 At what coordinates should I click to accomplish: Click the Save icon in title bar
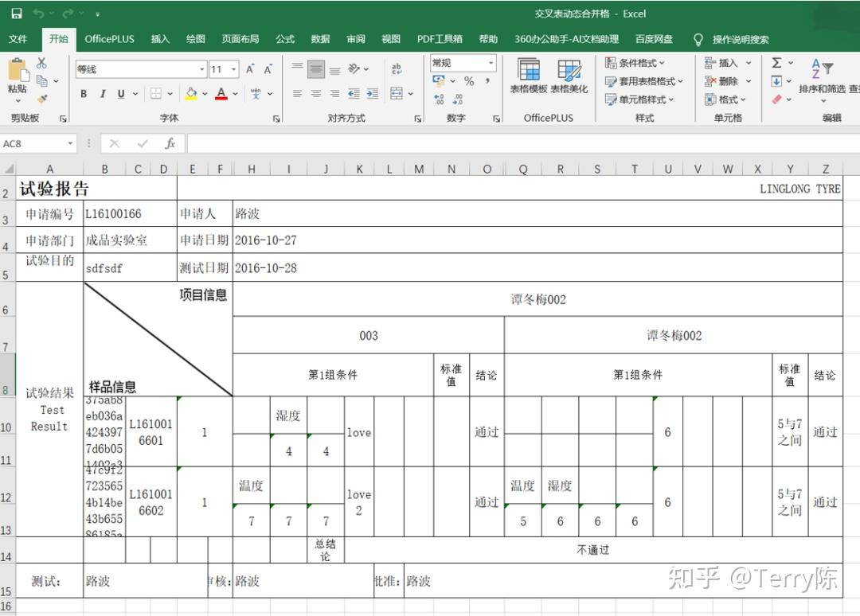click(17, 14)
